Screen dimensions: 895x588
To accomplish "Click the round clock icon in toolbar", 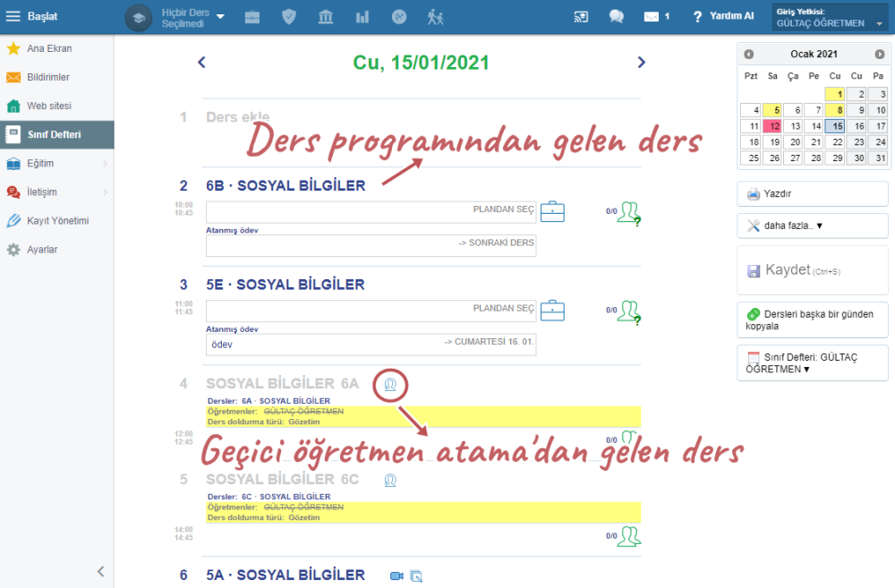I will tap(399, 17).
